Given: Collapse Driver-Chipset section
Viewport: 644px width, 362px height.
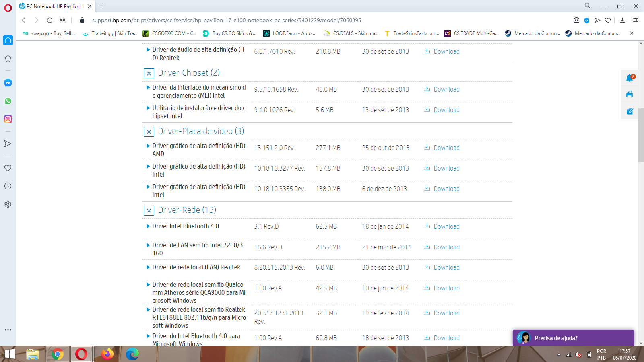Looking at the screenshot, I should tap(149, 73).
